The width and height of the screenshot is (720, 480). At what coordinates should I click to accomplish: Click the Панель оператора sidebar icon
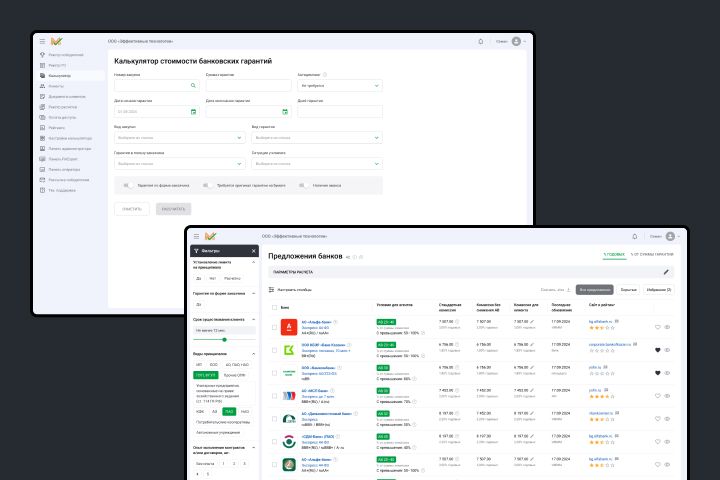[x=42, y=169]
